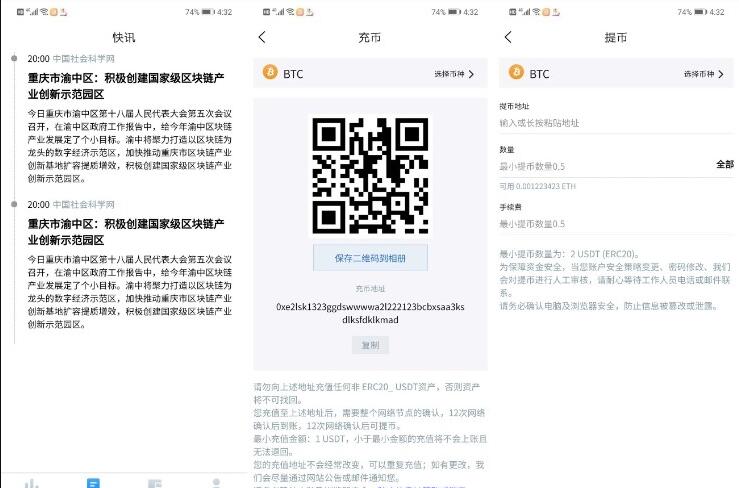Click the 复制 copy address button
This screenshot has height=488, width=739.
pos(370,345)
